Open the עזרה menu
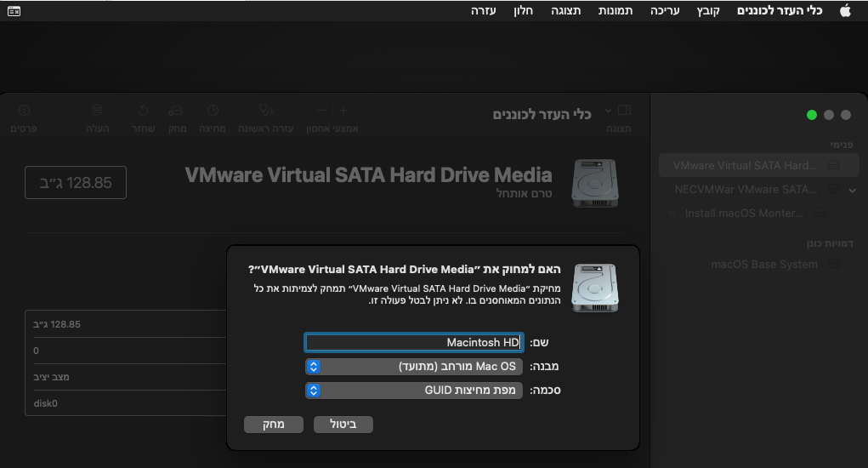 point(483,10)
